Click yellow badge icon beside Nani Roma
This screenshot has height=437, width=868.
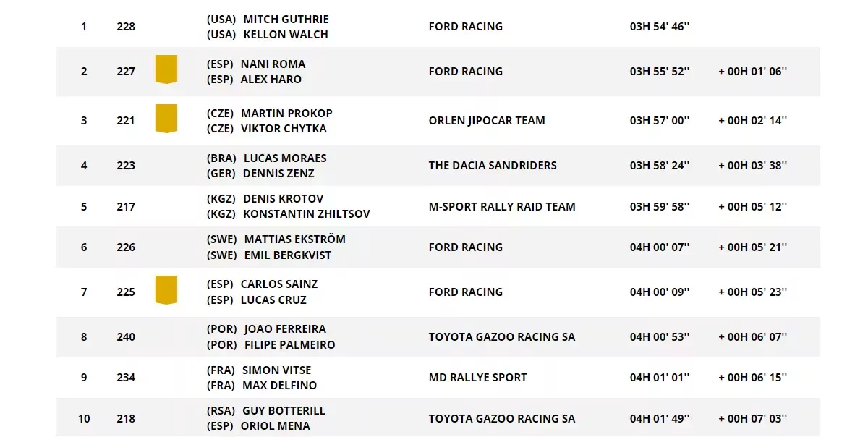click(x=166, y=69)
